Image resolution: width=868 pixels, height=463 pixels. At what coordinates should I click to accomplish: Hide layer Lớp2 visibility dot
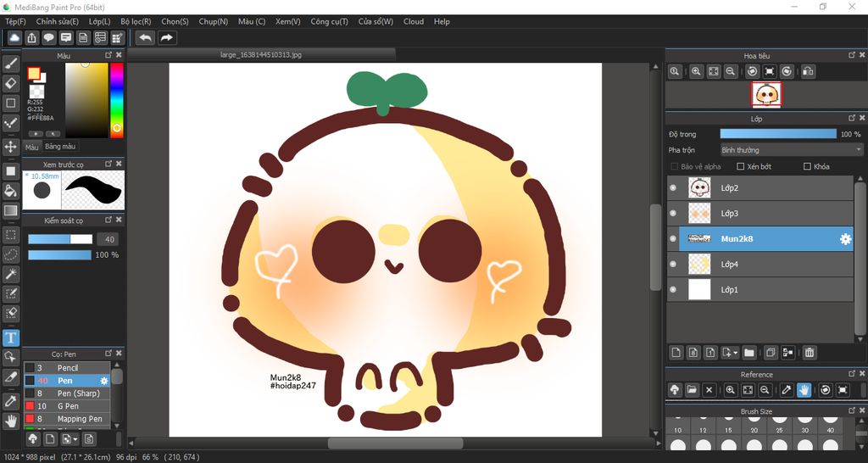[673, 188]
